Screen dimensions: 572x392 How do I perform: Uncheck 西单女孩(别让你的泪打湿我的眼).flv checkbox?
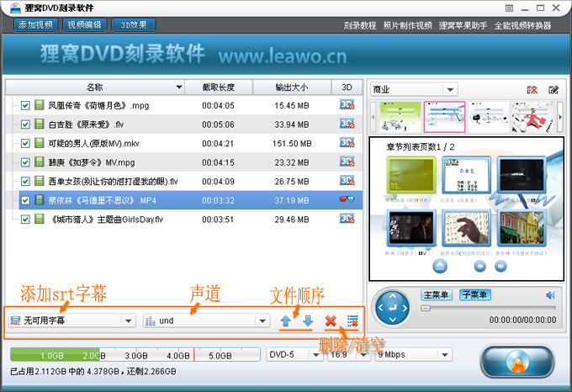[25, 181]
